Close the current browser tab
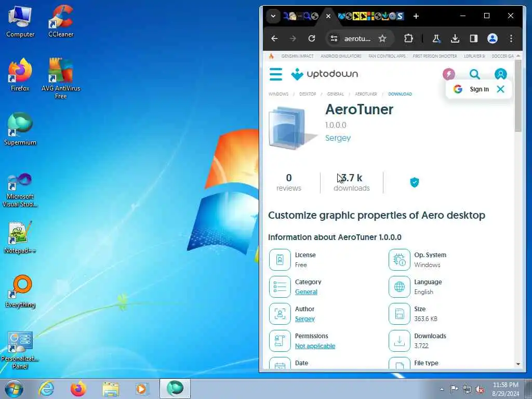 [x=328, y=16]
